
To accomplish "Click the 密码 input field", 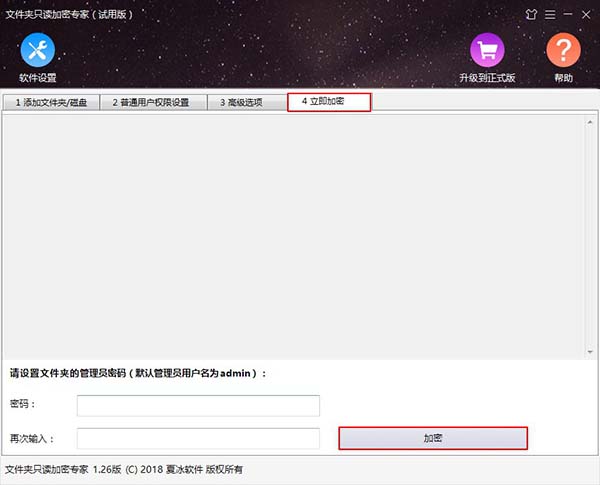I will point(198,405).
